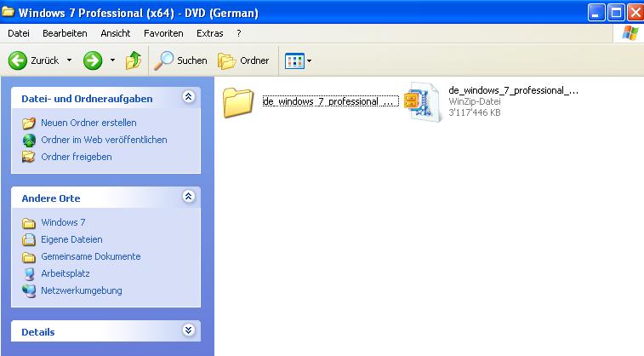Go to Windows 7 under Andere Orte
The image size is (644, 356).
(63, 222)
